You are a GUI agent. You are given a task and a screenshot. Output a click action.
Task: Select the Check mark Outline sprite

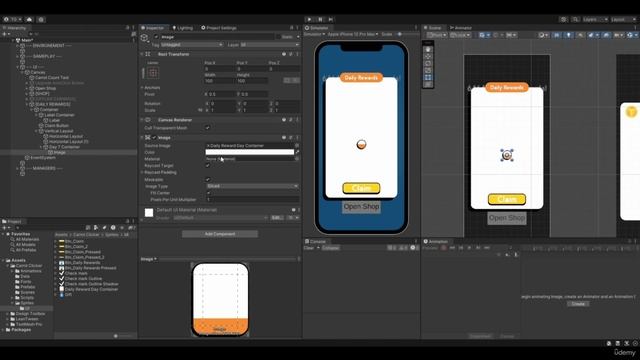pyautogui.click(x=83, y=278)
